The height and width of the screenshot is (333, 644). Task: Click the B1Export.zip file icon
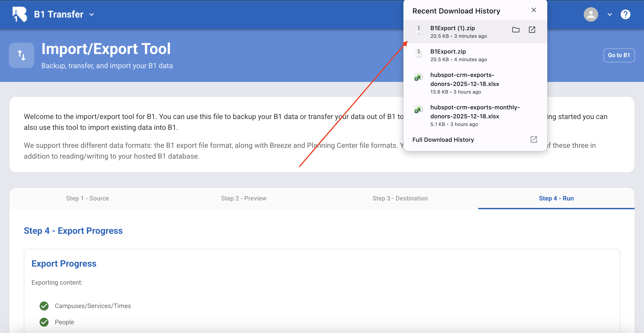click(418, 53)
